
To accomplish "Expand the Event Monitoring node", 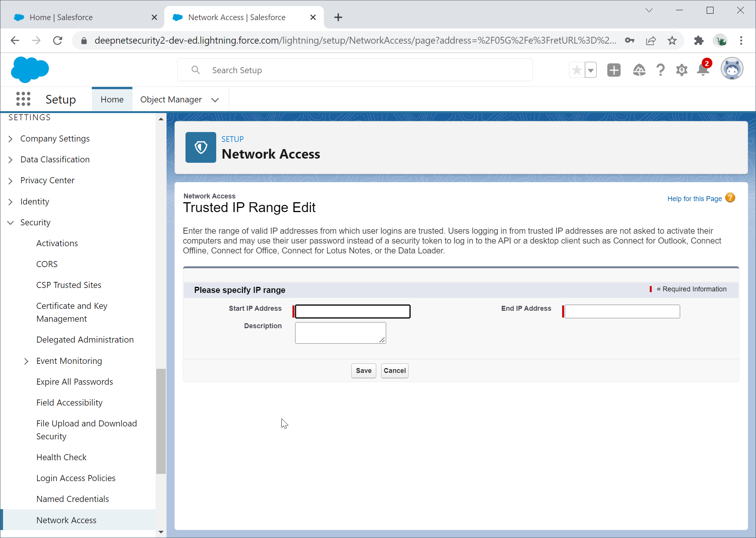I will pos(26,361).
